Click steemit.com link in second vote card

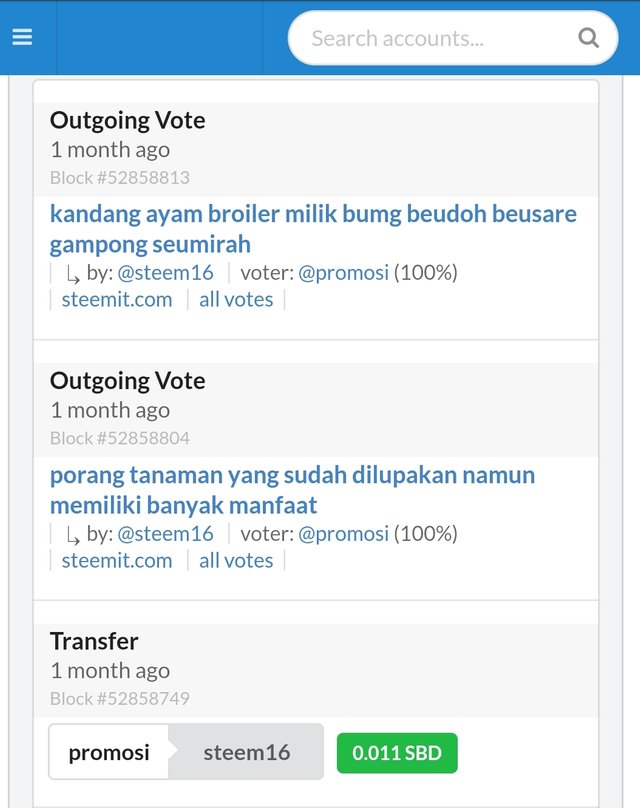click(x=117, y=561)
